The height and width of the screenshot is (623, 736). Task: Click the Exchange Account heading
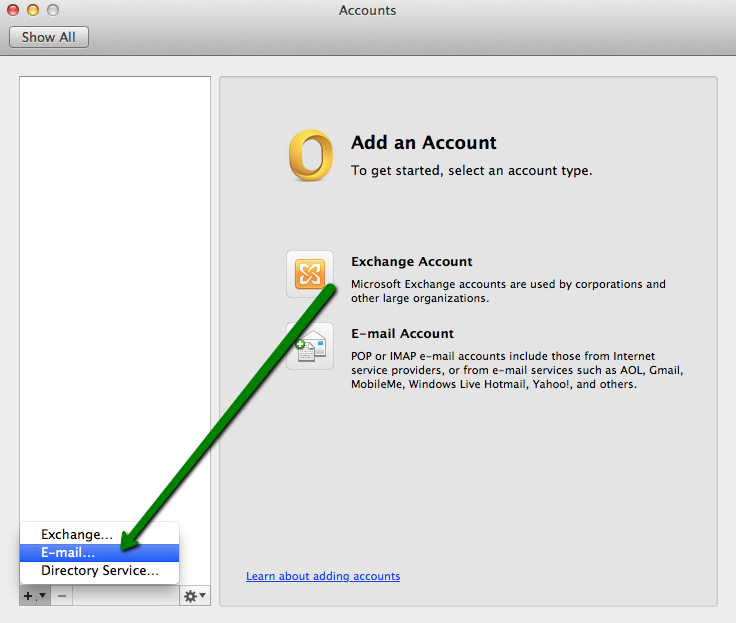tap(411, 262)
